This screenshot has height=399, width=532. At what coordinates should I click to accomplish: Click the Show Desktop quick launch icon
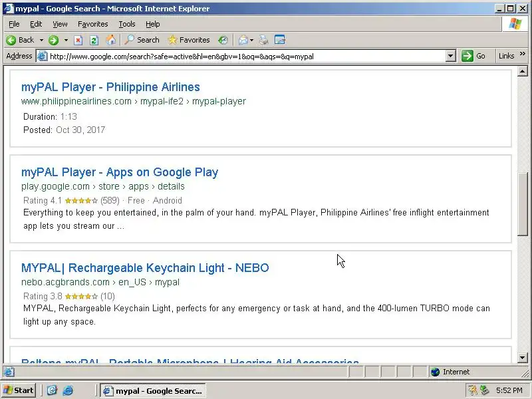[52, 390]
